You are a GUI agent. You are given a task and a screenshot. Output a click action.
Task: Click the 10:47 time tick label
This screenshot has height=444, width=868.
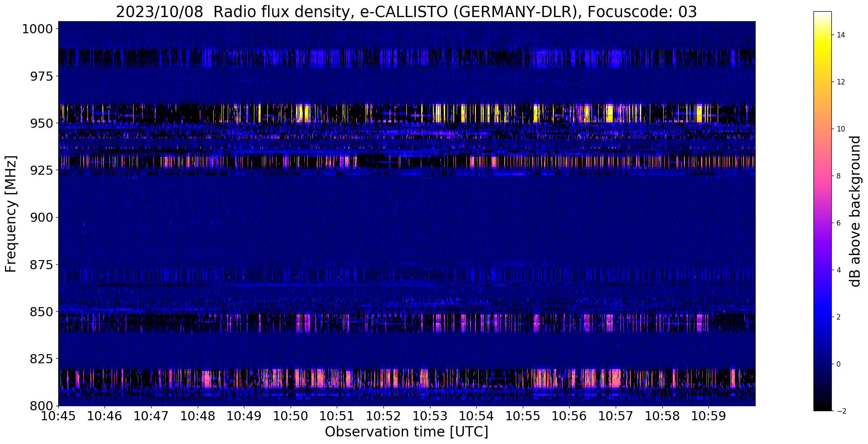[151, 416]
